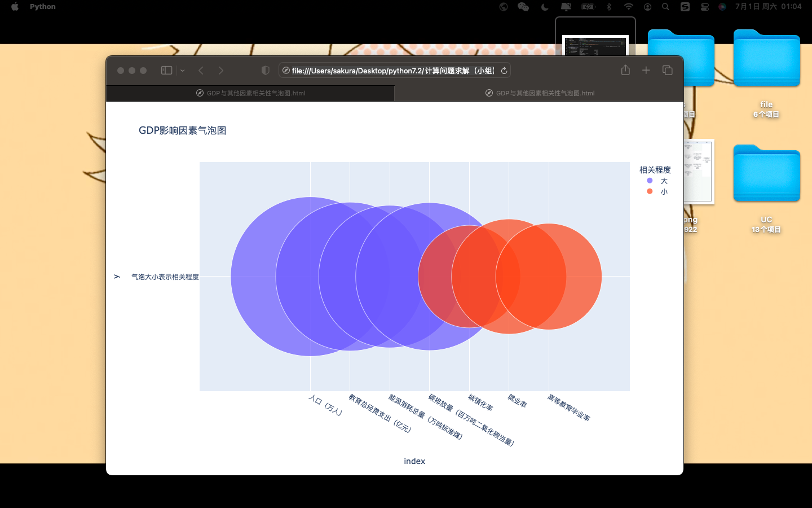Viewport: 812px width, 508px height.
Task: Open the Python menu in menu bar
Action: [x=43, y=7]
